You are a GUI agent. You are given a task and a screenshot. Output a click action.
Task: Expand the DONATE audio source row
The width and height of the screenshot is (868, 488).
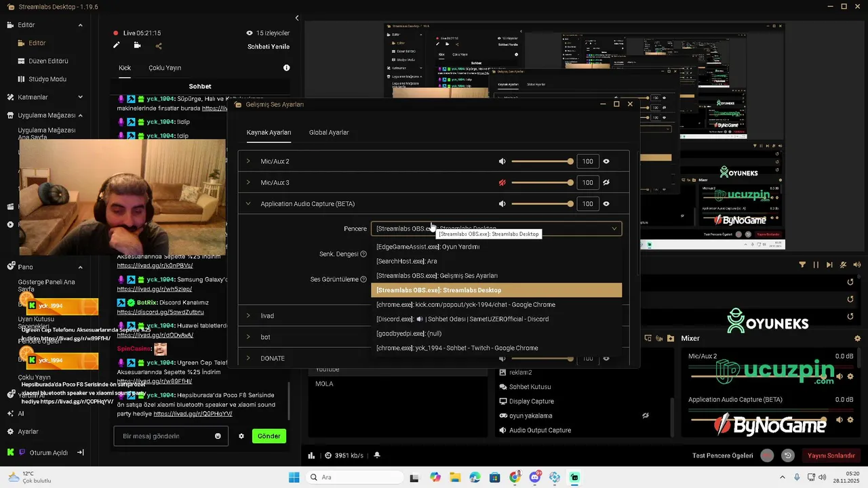tap(248, 358)
